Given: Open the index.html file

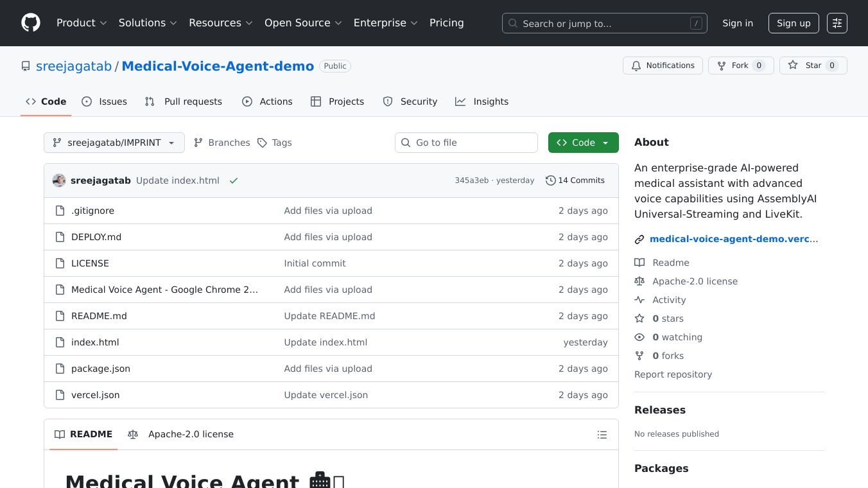Looking at the screenshot, I should coord(95,342).
